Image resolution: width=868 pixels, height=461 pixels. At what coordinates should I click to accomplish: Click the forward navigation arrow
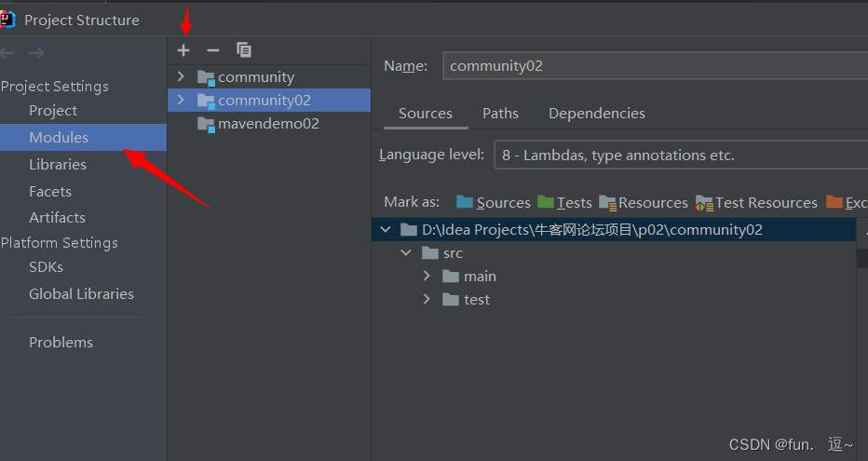pyautogui.click(x=36, y=53)
